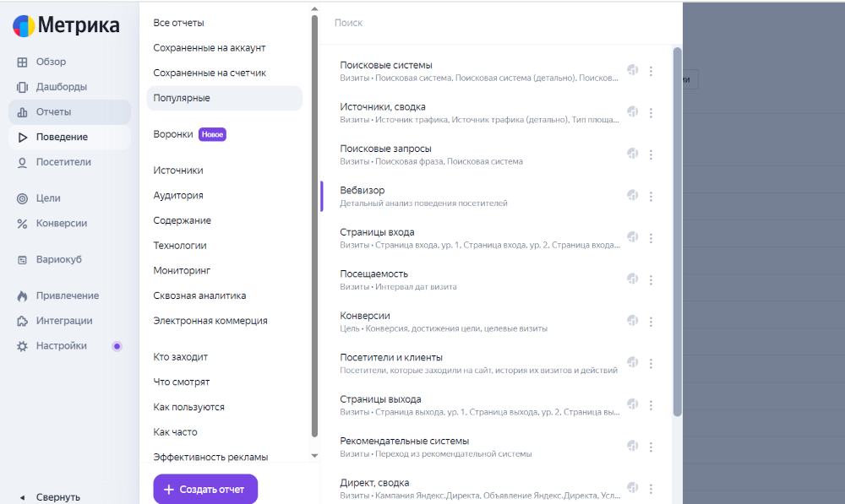Click the Отчеты bar chart icon

click(x=22, y=112)
